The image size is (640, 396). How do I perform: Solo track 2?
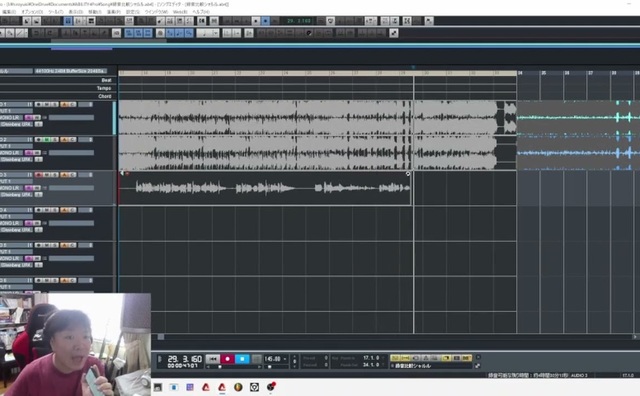[x=54, y=140]
